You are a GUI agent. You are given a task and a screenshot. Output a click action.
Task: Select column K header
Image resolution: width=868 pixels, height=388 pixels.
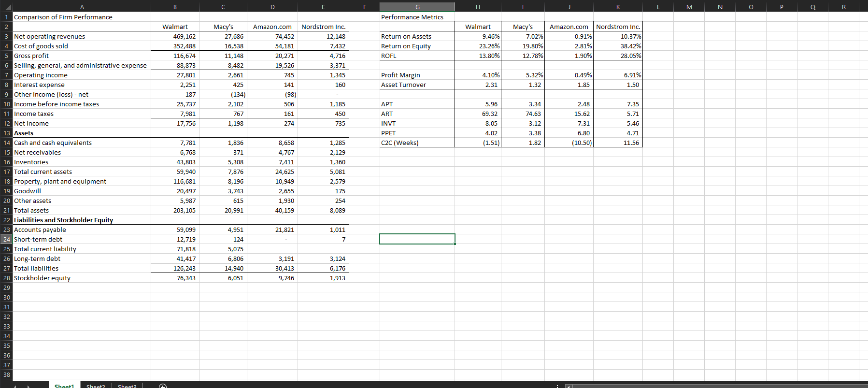click(x=618, y=7)
